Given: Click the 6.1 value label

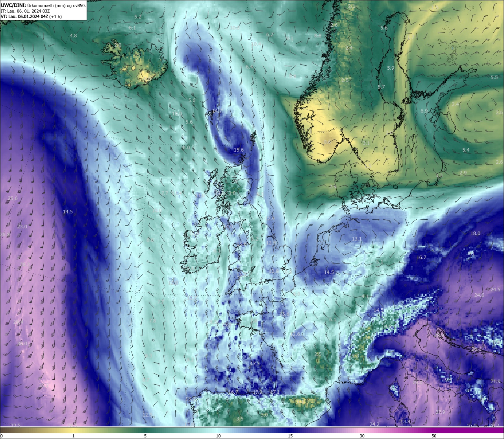Looking at the screenshot, I should 333,319.
